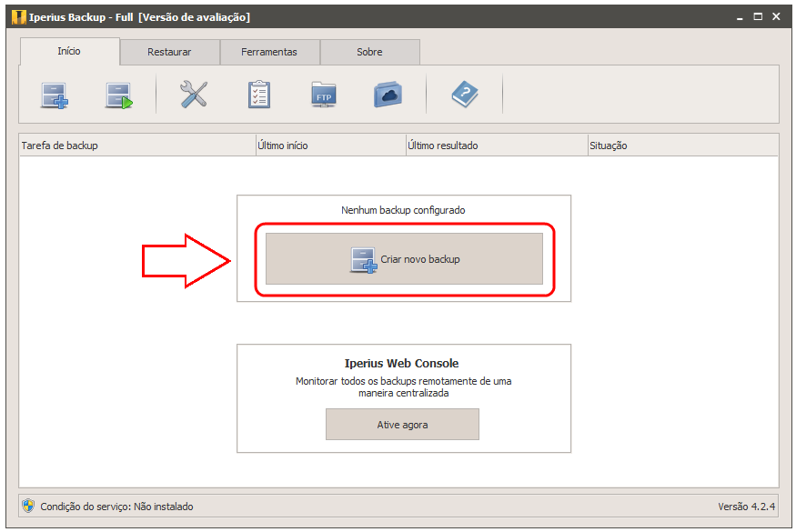Sort by Tarefa de backup column header
Viewport: 796px width, 532px height.
pyautogui.click(x=137, y=146)
